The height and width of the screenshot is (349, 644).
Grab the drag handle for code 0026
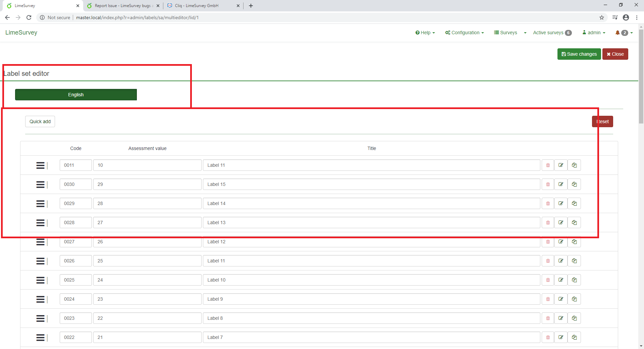point(40,261)
